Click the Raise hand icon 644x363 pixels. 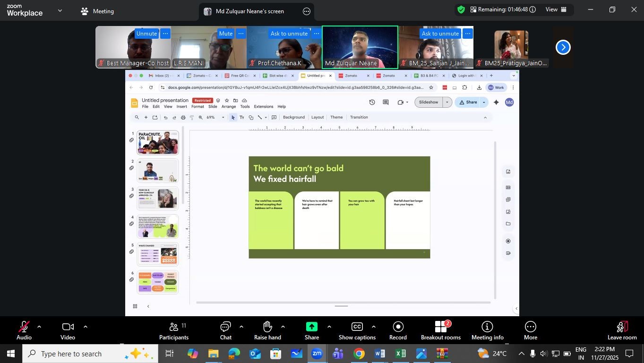point(267,330)
